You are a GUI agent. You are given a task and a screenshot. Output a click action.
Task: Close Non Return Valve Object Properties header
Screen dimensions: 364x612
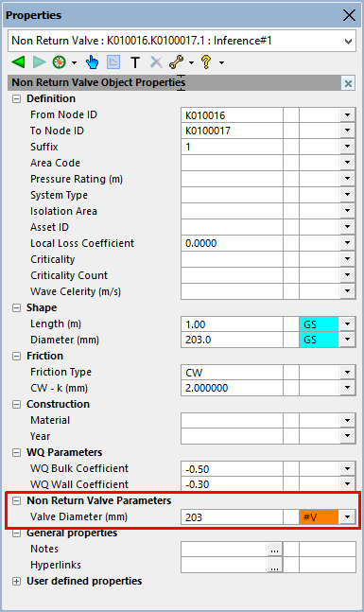click(x=348, y=83)
